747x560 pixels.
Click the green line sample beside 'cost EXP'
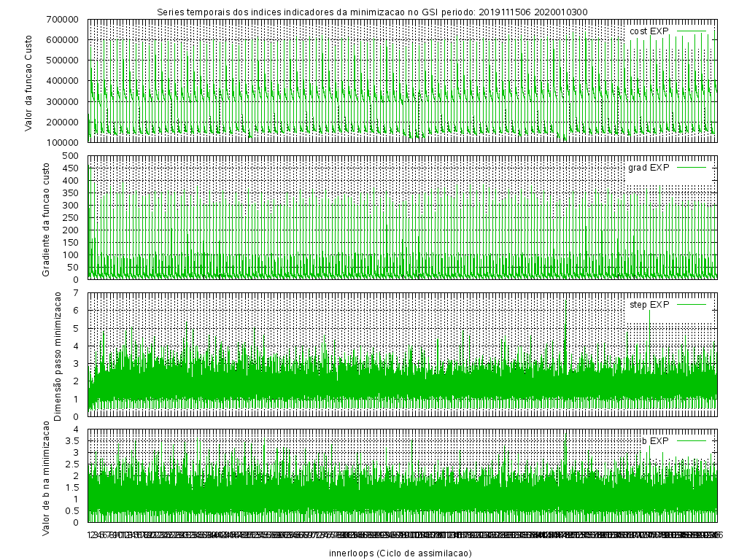(x=693, y=31)
